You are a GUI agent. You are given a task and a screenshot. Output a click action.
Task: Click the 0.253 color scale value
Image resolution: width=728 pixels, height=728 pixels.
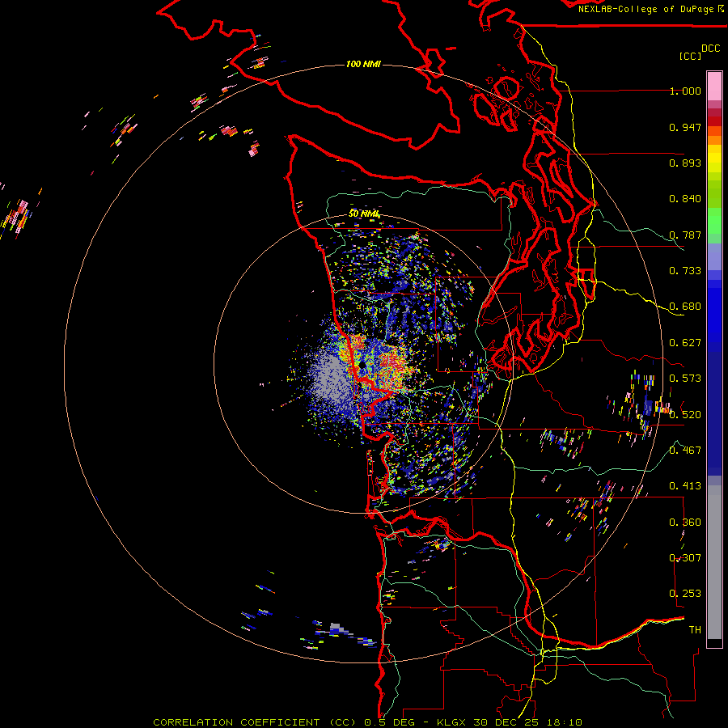tap(685, 594)
